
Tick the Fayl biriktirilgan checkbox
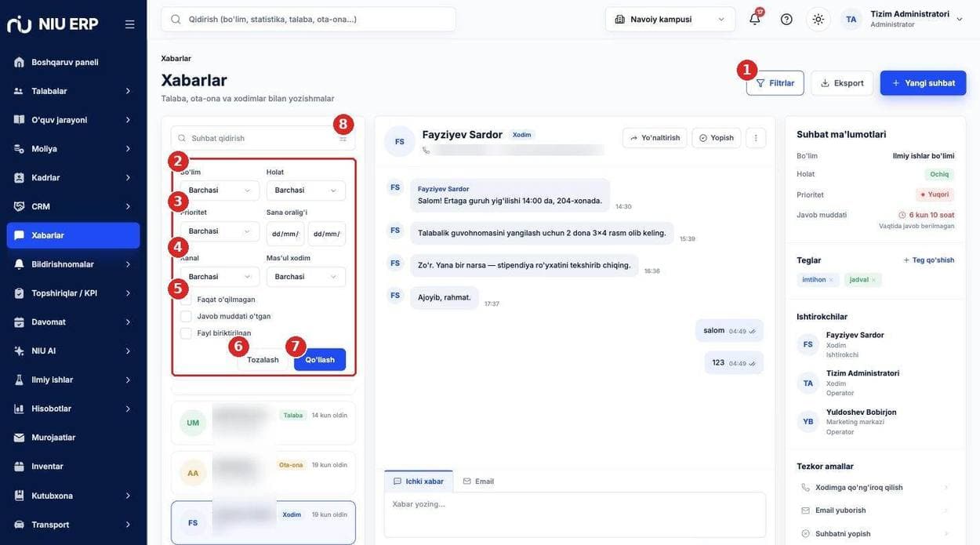click(x=186, y=333)
